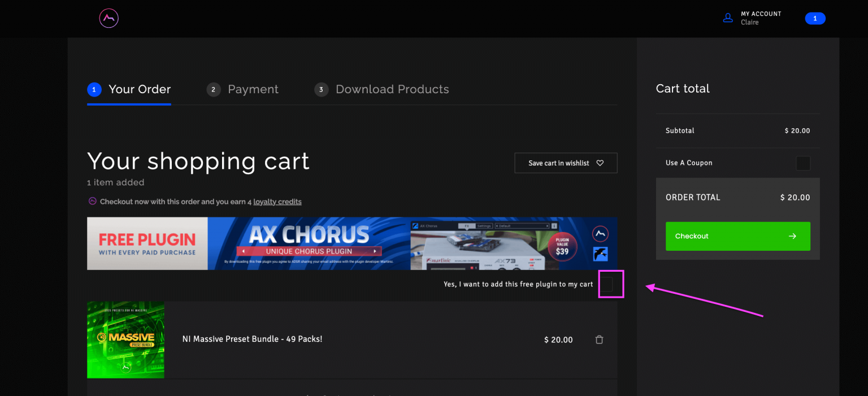This screenshot has width=868, height=396.
Task: Click the AX Chorus free plugin banner
Action: point(352,243)
